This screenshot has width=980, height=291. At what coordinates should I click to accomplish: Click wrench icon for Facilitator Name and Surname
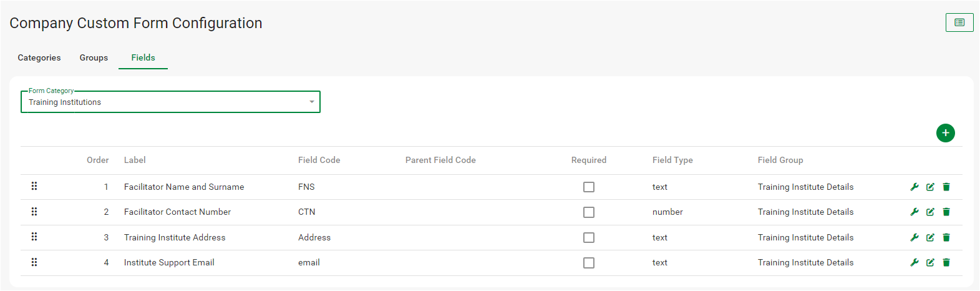coord(915,187)
